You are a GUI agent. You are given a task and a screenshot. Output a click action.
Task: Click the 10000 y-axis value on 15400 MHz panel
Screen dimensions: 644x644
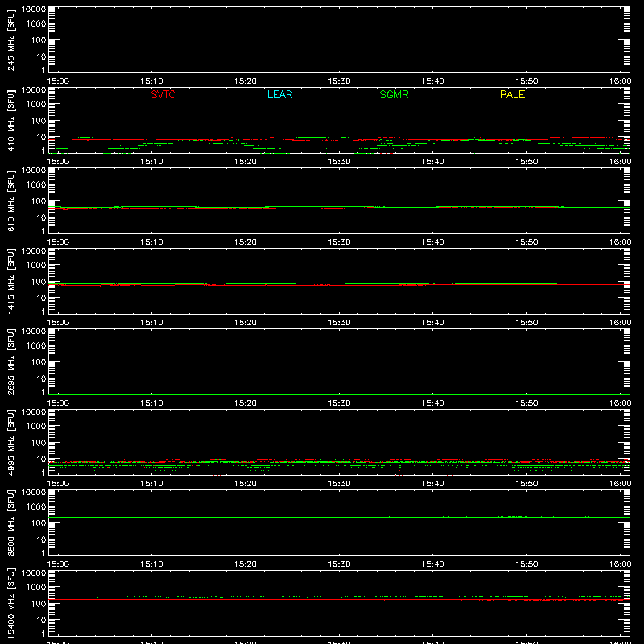(34, 573)
